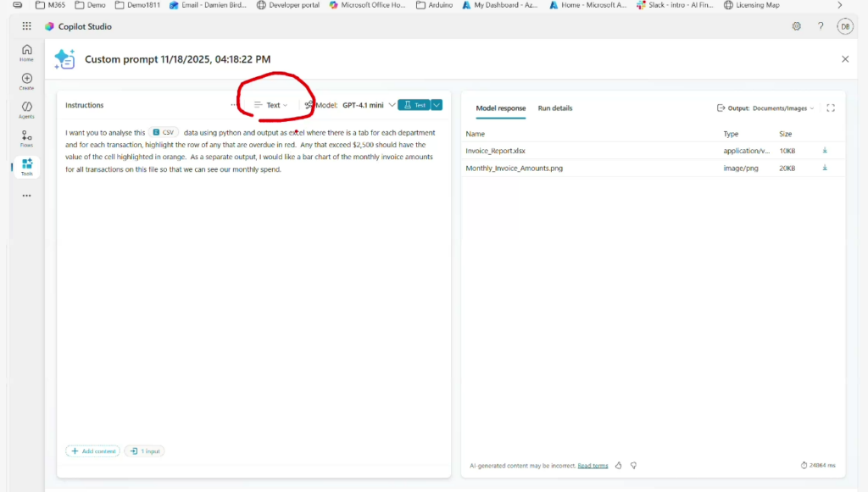This screenshot has width=868, height=492.
Task: Open Create in the left sidebar
Action: (x=26, y=82)
